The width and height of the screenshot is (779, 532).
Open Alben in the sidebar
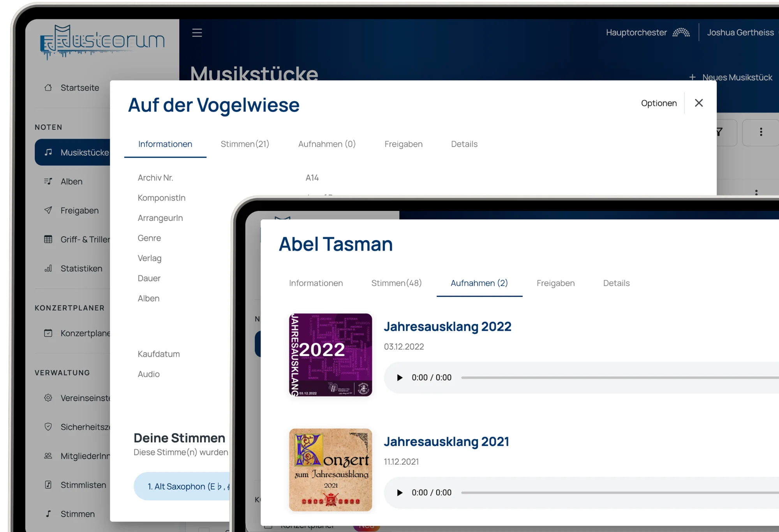click(71, 181)
